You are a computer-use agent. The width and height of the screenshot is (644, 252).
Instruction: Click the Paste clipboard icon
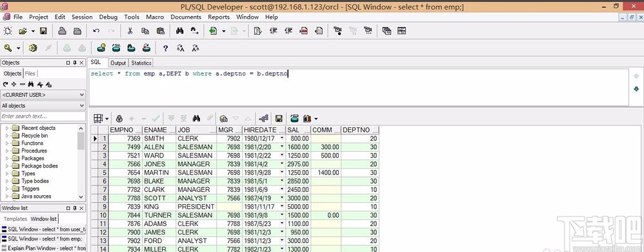pos(161,31)
